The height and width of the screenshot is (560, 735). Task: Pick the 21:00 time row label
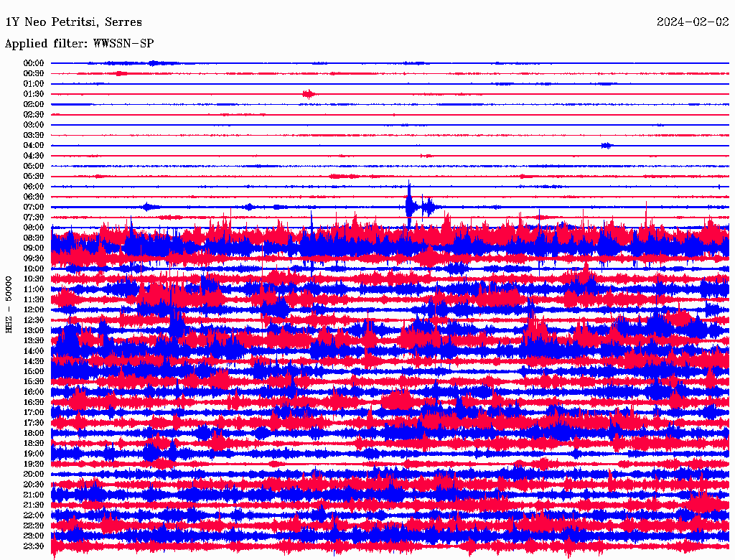34,495
